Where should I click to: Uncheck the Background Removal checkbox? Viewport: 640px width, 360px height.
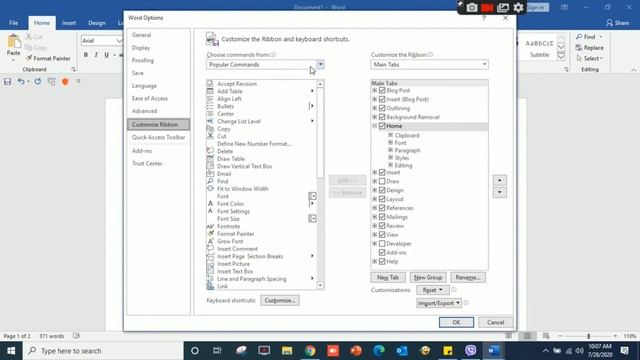pos(382,117)
